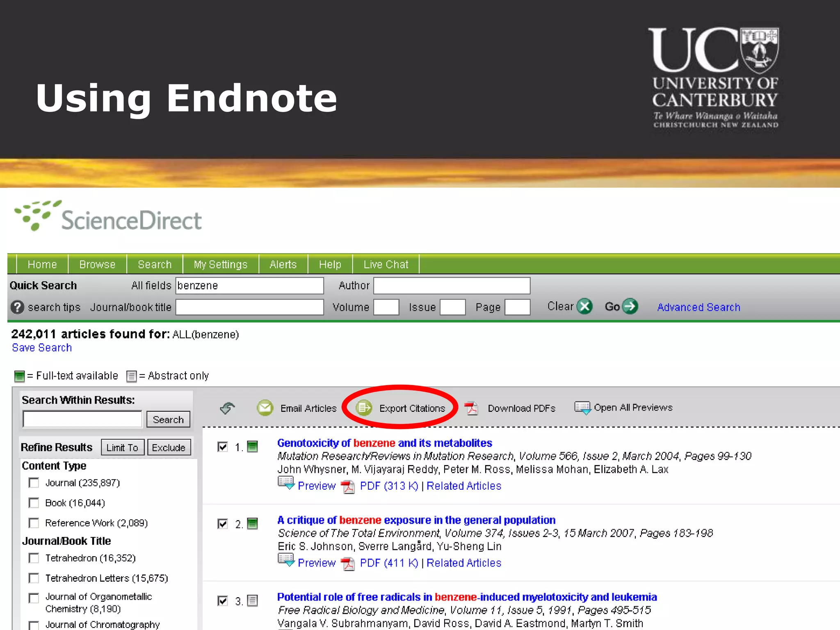Click the PDF icon for the 411 K file
This screenshot has width=840, height=630.
pyautogui.click(x=348, y=564)
